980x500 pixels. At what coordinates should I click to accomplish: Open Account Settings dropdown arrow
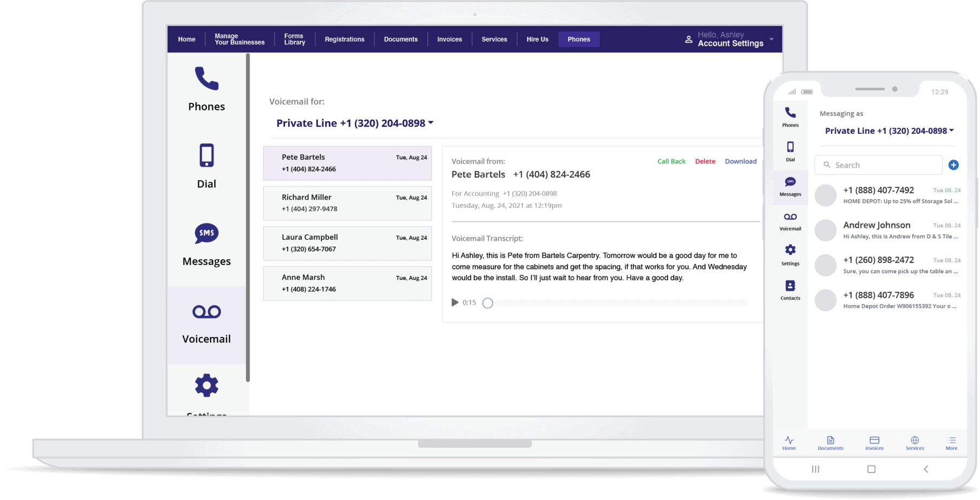772,40
